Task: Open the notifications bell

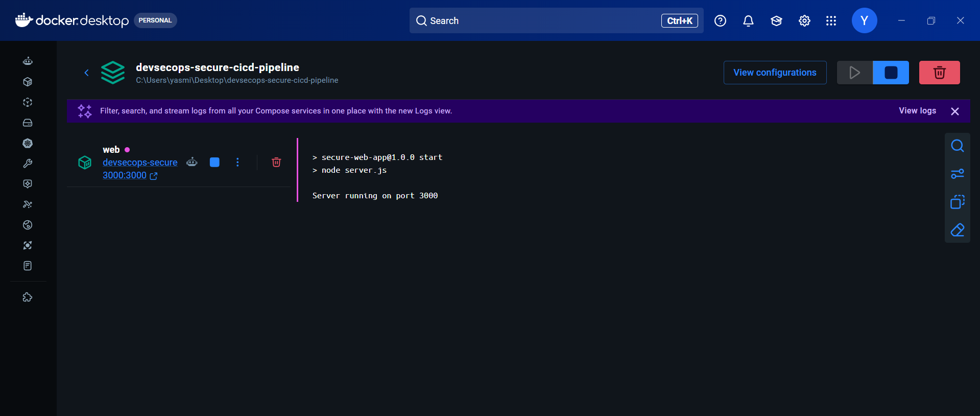Action: point(748,20)
